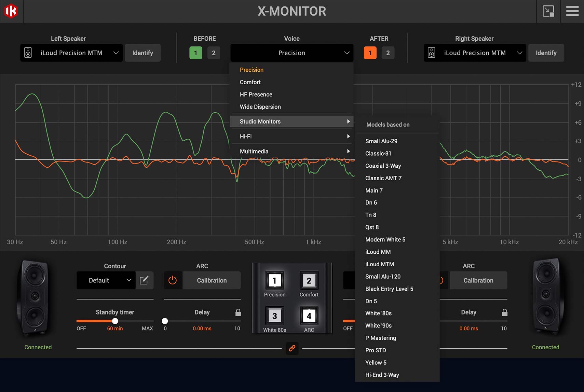
Task: Open the Left Speaker model dropdown
Action: tap(71, 53)
